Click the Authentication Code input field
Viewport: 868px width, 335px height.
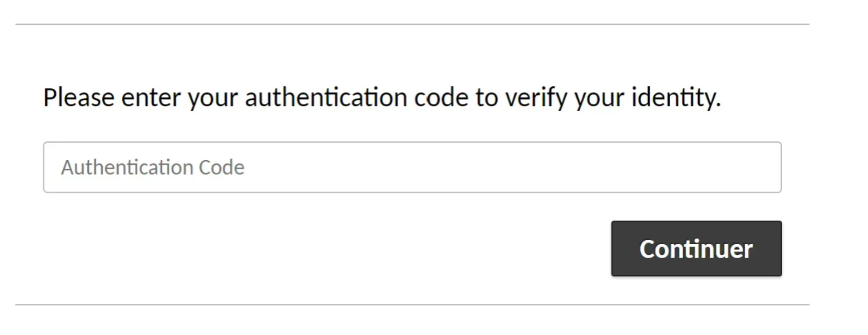(412, 167)
